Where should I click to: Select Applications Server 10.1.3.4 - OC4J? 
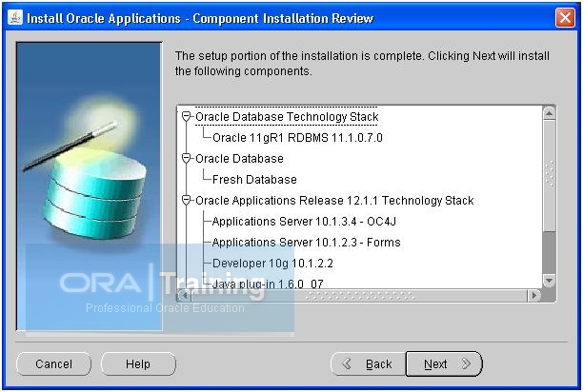pos(304,222)
